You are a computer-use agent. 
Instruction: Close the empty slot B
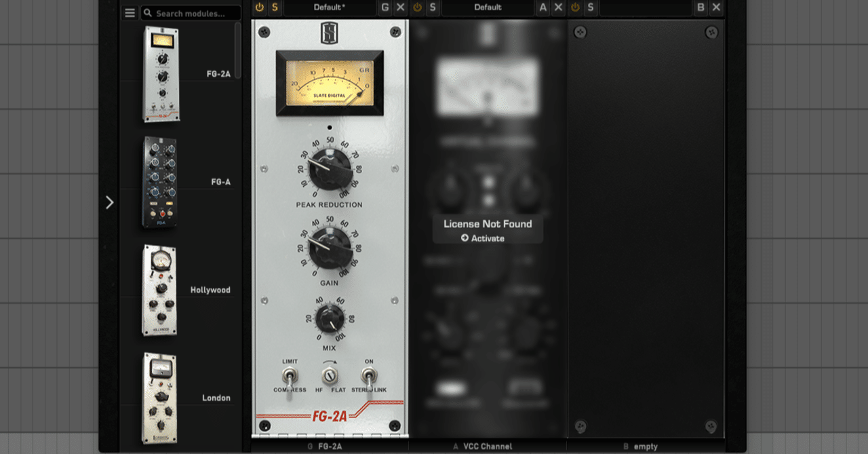[716, 7]
